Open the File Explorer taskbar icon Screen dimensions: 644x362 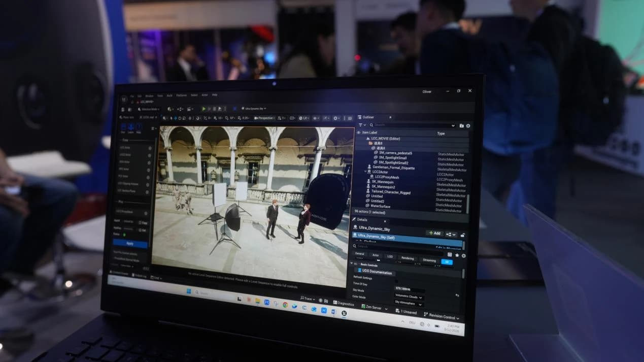click(257, 301)
